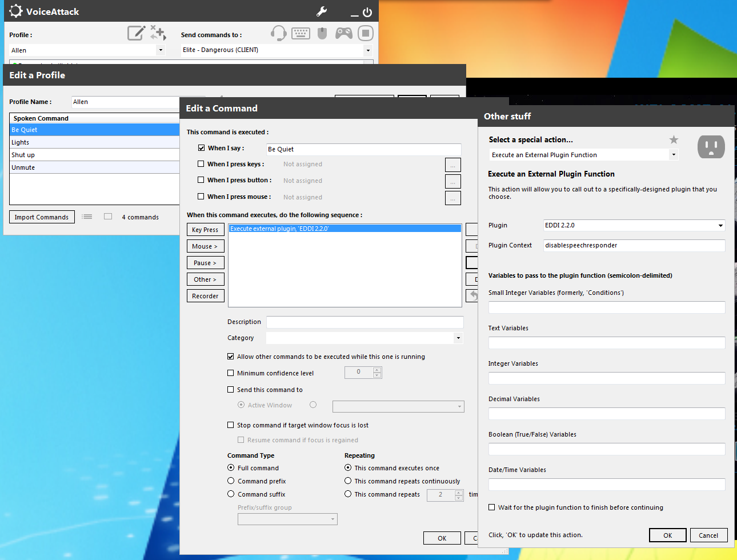Viewport: 737px width, 560px height.
Task: Click the Small Integer Variables field
Action: point(607,307)
